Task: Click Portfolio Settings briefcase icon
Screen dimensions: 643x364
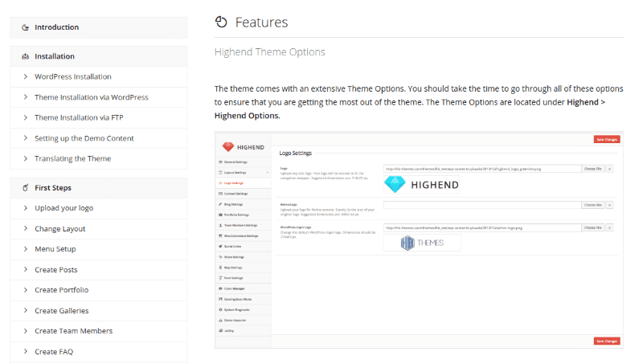Action: click(x=220, y=215)
